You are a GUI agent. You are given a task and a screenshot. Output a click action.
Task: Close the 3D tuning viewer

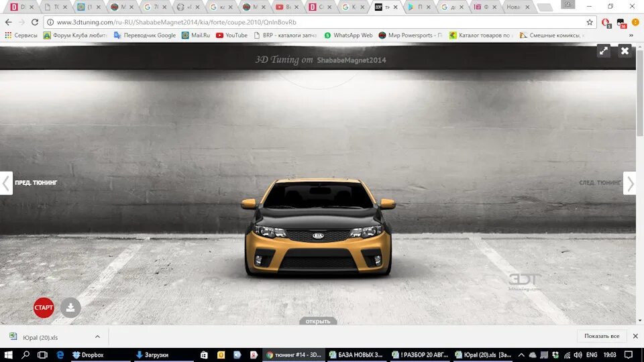coord(625,51)
